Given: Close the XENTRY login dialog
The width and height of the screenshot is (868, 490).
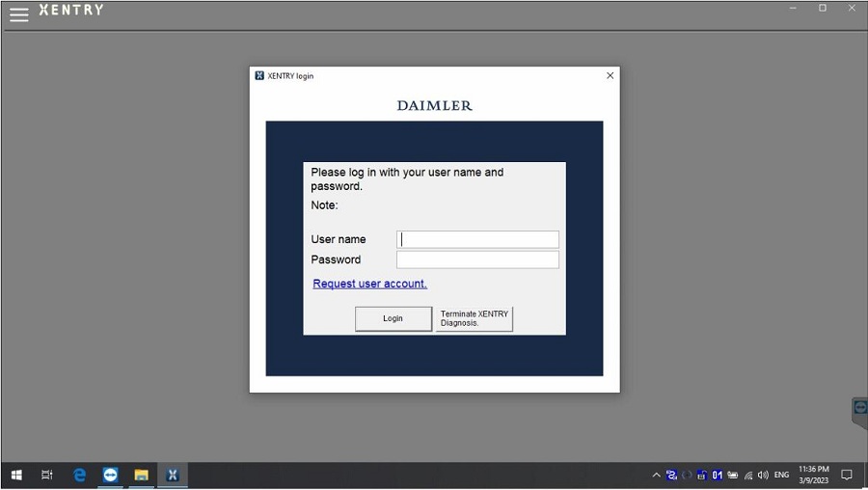Looking at the screenshot, I should (x=610, y=75).
